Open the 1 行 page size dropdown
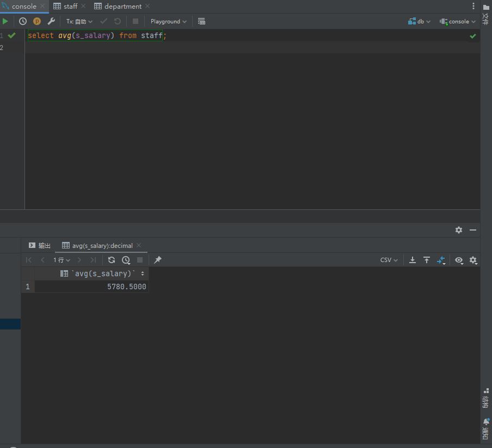The width and height of the screenshot is (492, 448). pyautogui.click(x=61, y=260)
